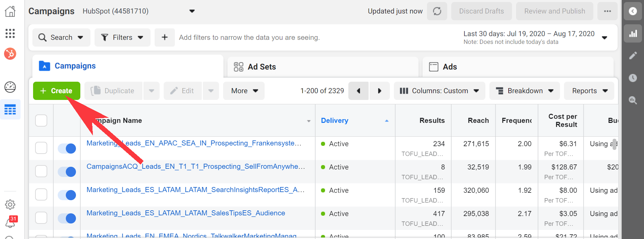Click the pencil edit icon on right rail

633,56
